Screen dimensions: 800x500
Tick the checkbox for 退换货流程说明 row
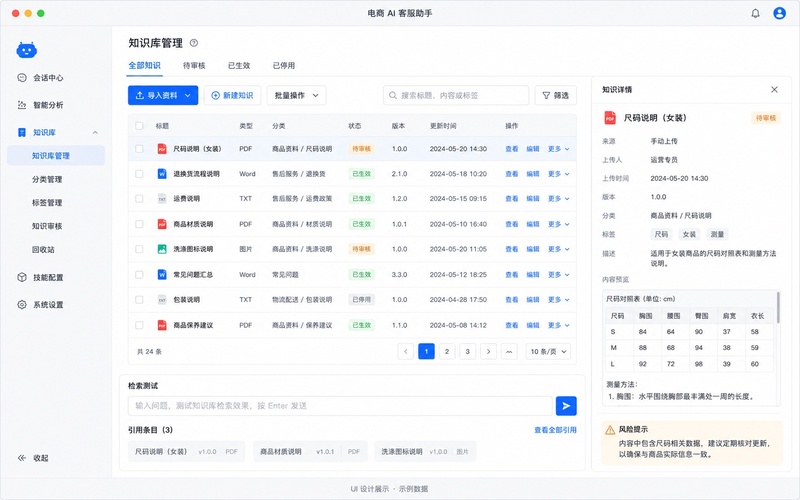139,174
